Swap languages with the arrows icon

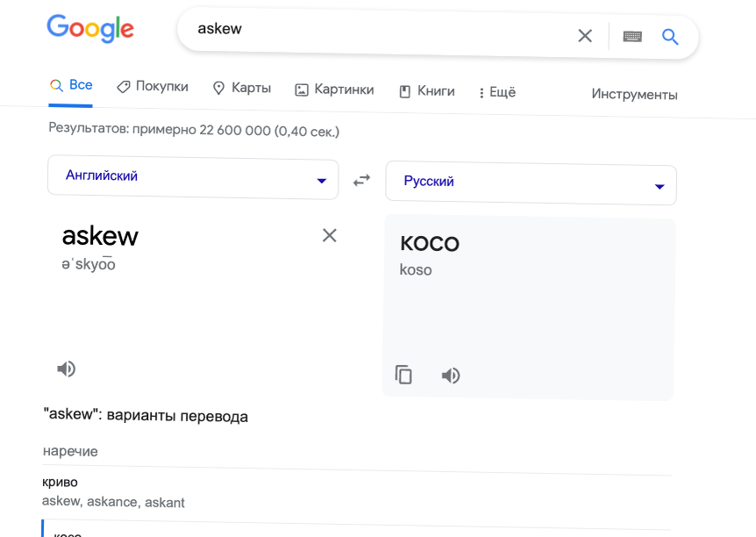point(361,180)
